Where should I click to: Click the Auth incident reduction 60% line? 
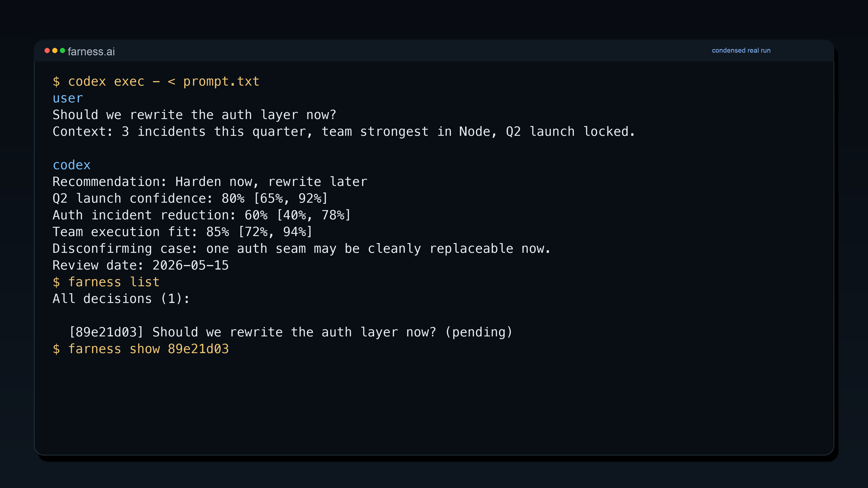[x=201, y=215]
